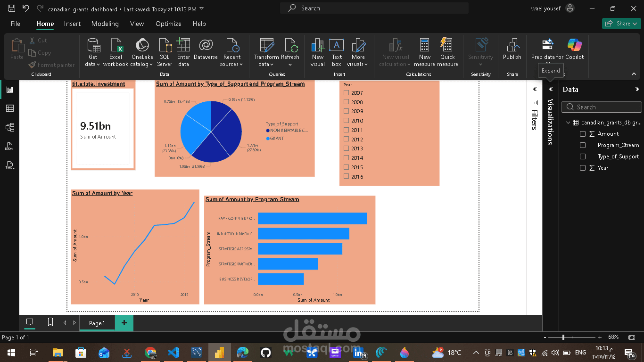
Task: Check the 2008 year slicer box
Action: pyautogui.click(x=347, y=102)
